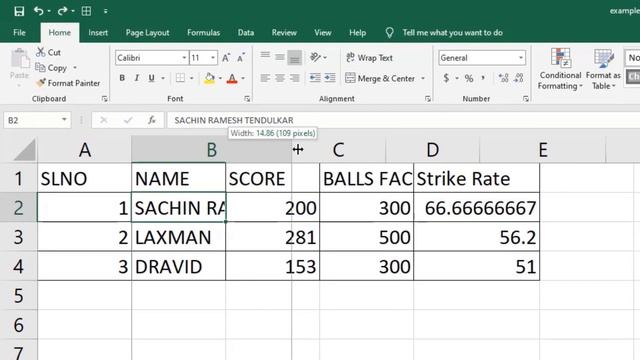The width and height of the screenshot is (640, 360).
Task: Decrease font size
Action: 241,58
